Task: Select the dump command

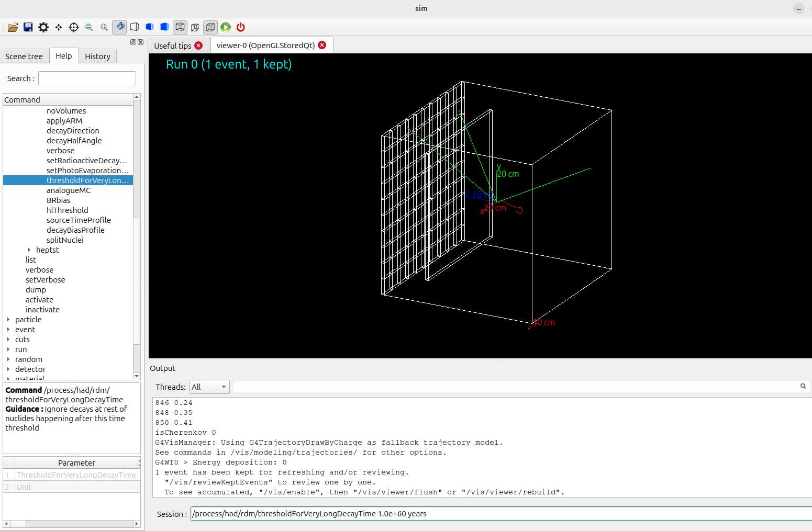Action: pos(36,290)
